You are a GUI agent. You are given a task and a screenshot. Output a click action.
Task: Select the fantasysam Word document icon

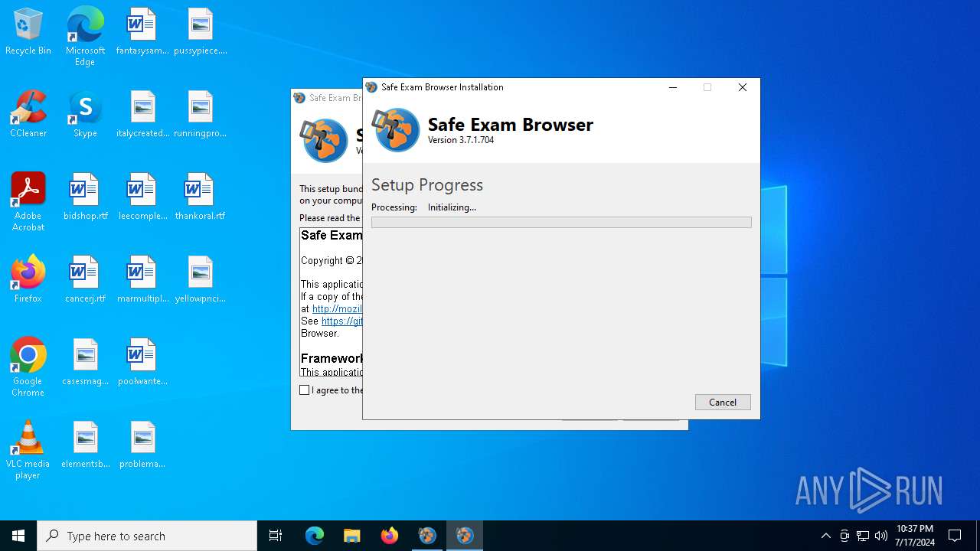[142, 32]
